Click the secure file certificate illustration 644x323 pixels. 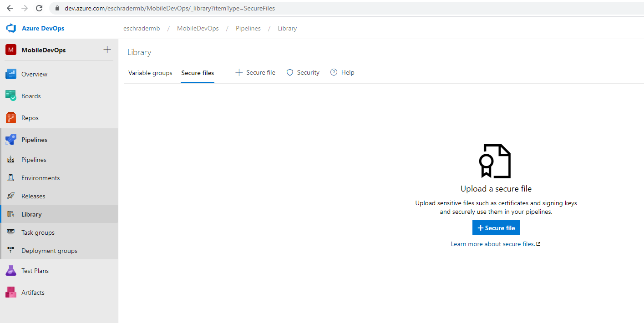495,161
